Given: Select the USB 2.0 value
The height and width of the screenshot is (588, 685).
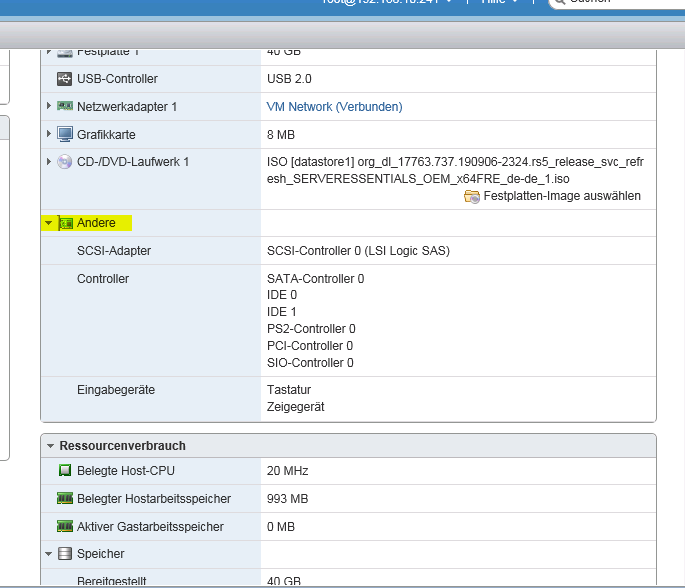Looking at the screenshot, I should [289, 79].
